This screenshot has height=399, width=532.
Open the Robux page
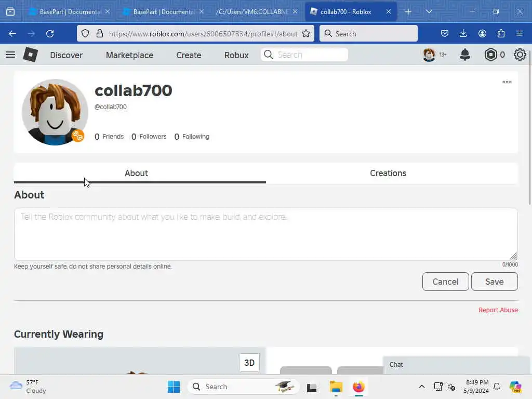click(236, 55)
